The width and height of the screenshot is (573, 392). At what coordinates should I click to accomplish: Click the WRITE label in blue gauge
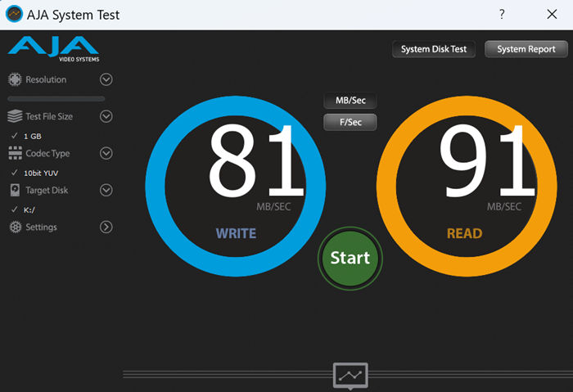pos(236,233)
